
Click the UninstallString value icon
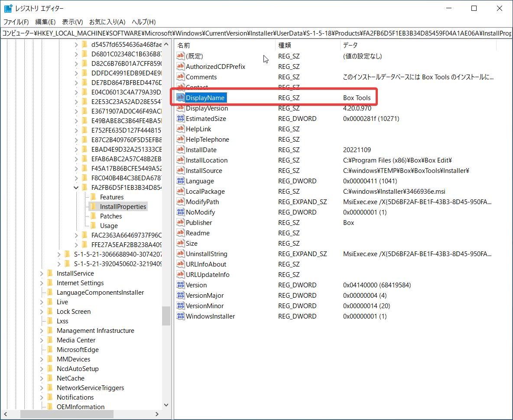[181, 254]
